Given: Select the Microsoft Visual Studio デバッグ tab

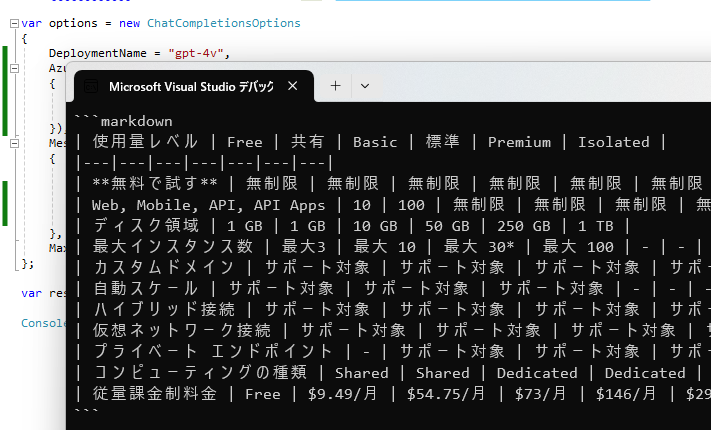Looking at the screenshot, I should [194, 86].
